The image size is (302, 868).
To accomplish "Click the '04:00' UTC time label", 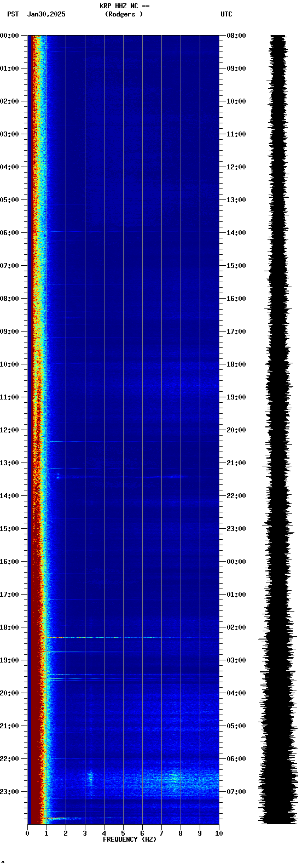I will coord(236,693).
